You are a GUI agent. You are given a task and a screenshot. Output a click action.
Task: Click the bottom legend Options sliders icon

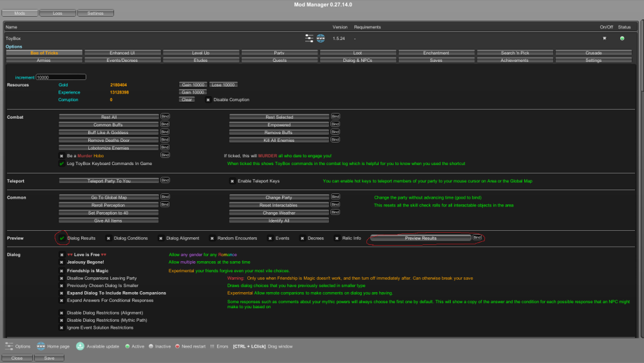coord(8,346)
